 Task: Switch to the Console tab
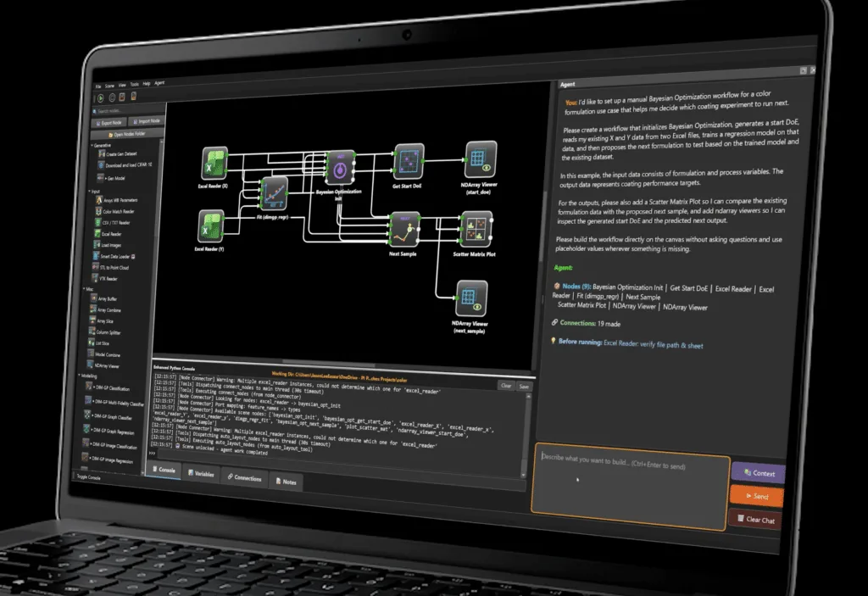tap(164, 469)
